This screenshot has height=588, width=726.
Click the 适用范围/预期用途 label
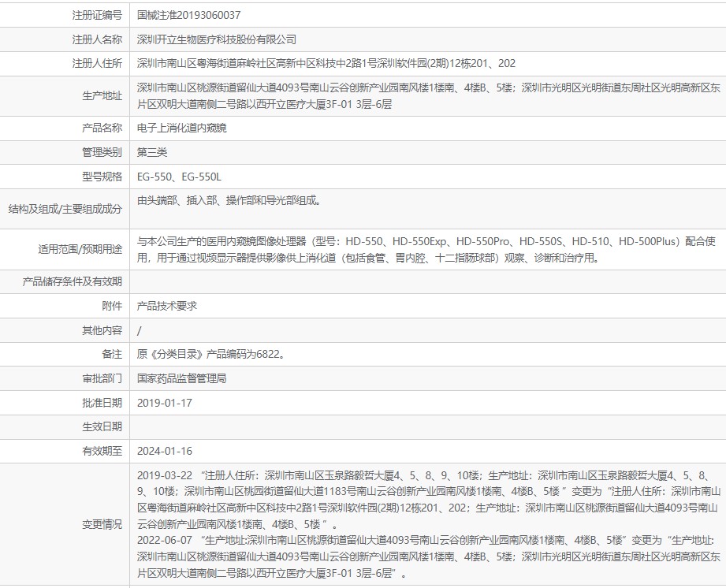80,249
